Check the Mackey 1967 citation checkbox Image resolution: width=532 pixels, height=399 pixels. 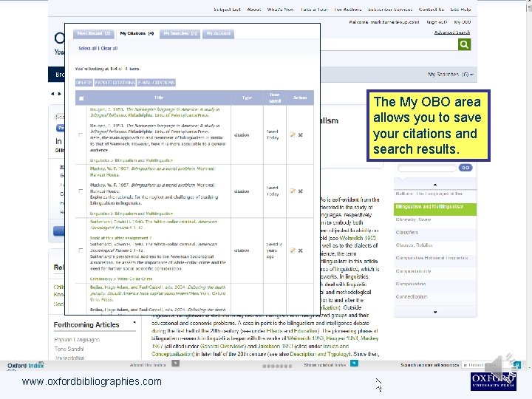(81, 191)
